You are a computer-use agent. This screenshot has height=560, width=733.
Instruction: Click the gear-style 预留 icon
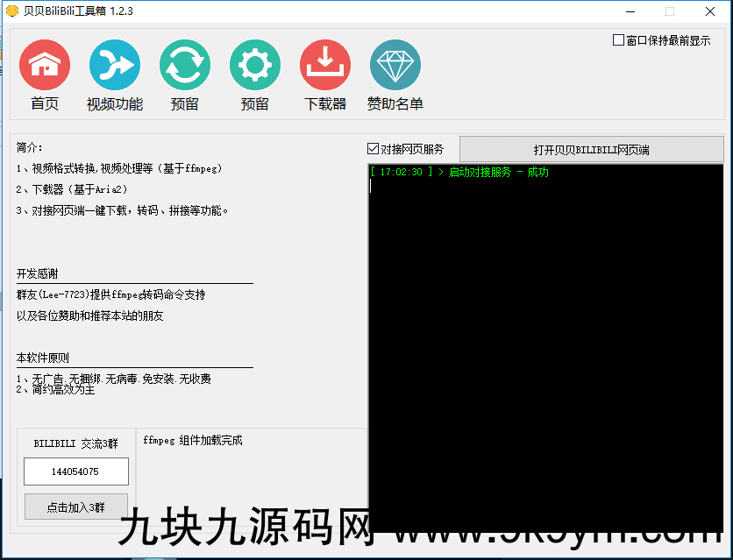point(255,65)
